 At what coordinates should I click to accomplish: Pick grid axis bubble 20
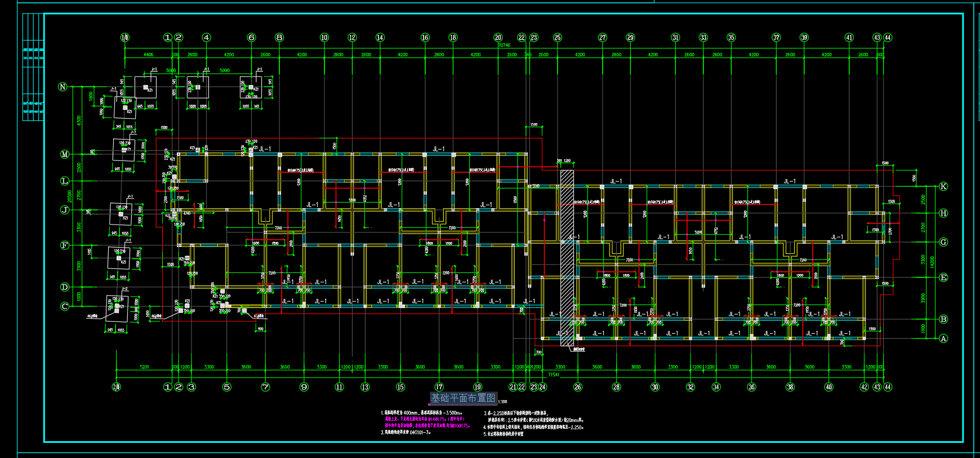click(x=498, y=38)
